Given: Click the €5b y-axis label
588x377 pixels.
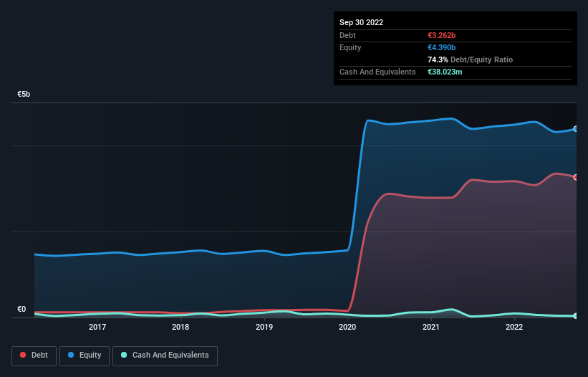Looking at the screenshot, I should (x=24, y=94).
